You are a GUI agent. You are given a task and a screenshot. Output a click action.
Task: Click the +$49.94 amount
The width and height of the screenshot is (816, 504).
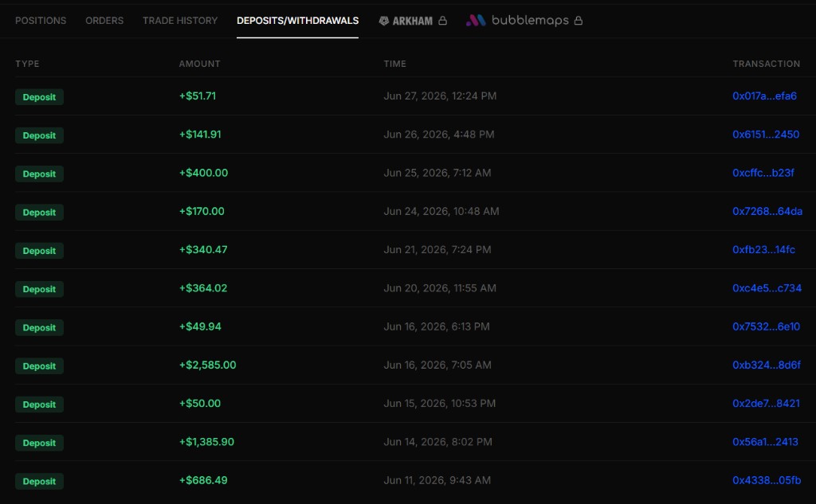click(x=200, y=326)
